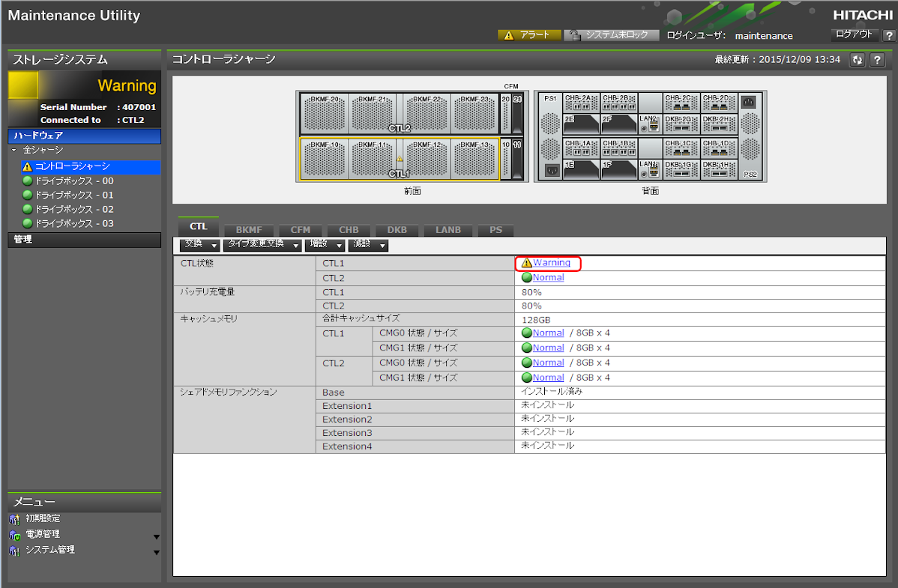The height and width of the screenshot is (588, 898).
Task: Click the 初期設定 icon in the menu
Action: click(x=14, y=519)
